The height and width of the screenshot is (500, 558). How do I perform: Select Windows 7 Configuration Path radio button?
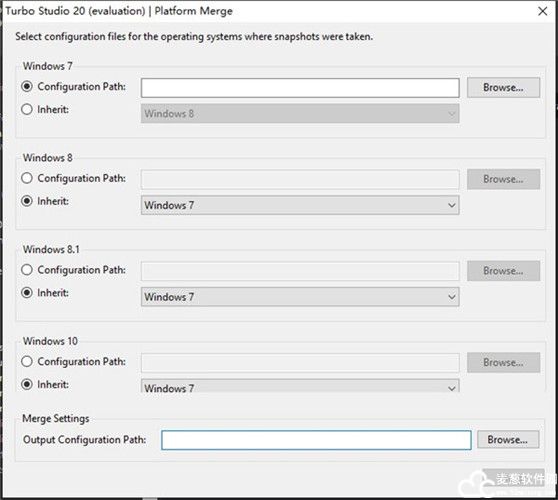[x=27, y=86]
